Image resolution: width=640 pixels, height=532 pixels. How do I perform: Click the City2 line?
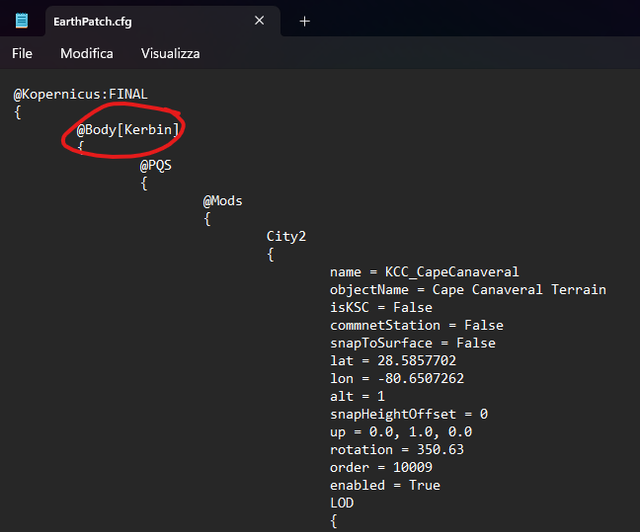click(x=286, y=236)
